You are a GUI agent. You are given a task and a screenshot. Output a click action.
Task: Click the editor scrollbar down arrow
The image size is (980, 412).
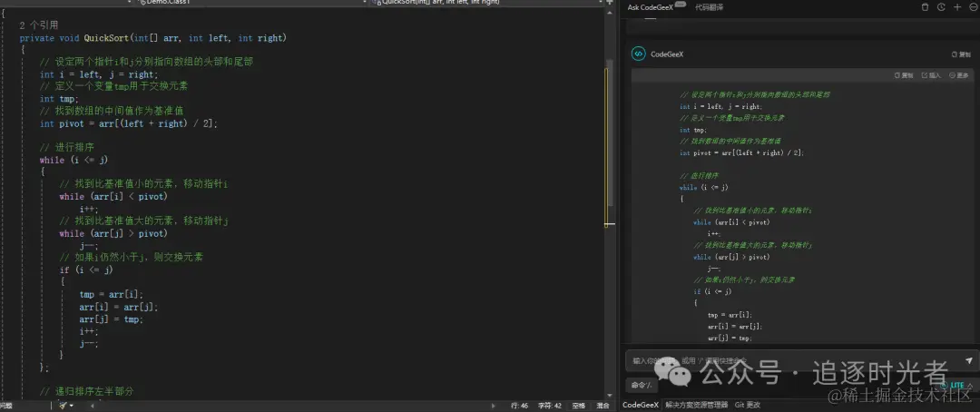pos(610,395)
